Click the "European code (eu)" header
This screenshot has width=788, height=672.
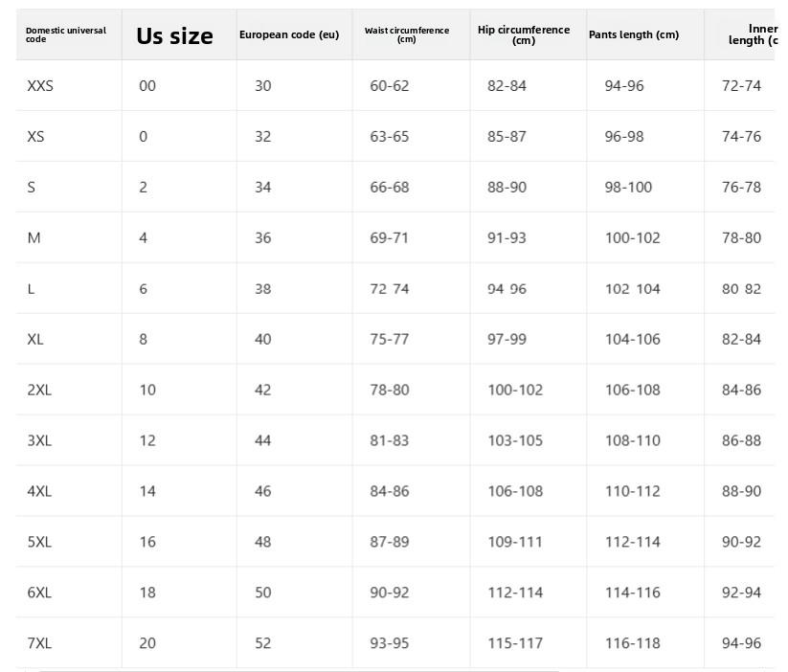(x=289, y=35)
